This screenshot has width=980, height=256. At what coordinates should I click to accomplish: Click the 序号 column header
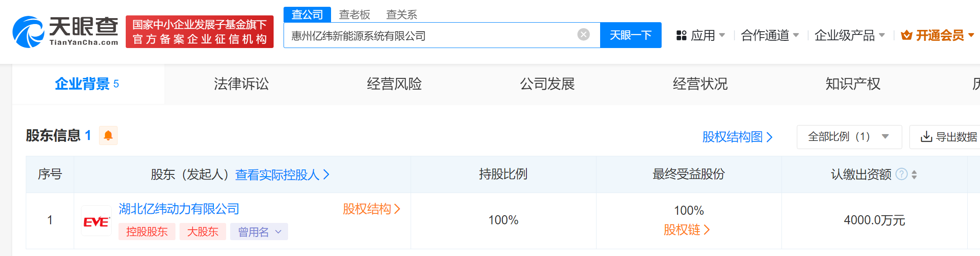point(50,174)
